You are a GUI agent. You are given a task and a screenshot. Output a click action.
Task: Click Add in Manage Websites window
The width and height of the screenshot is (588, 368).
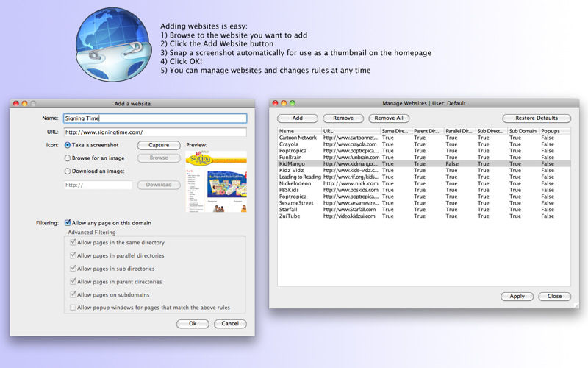pyautogui.click(x=298, y=118)
